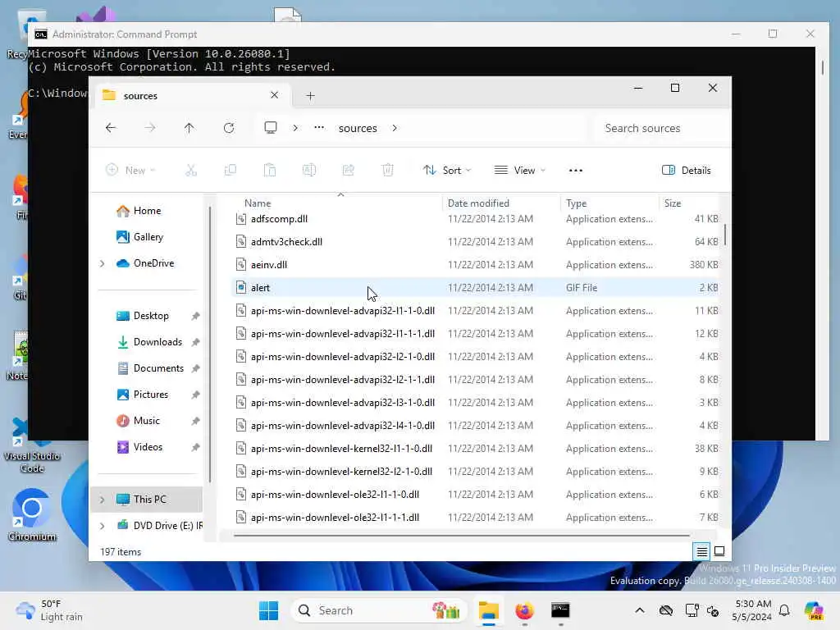Click the horizontal scrollbar of file list
The image size is (840, 630).
(x=461, y=535)
